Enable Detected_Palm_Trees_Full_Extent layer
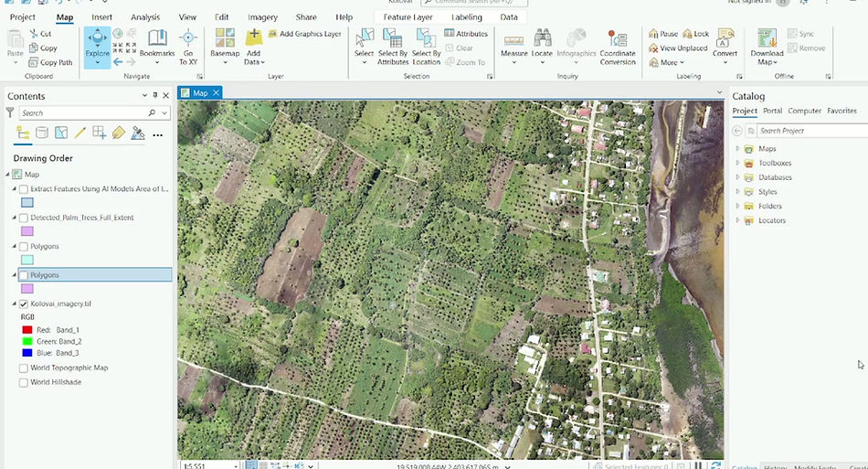 coord(23,219)
